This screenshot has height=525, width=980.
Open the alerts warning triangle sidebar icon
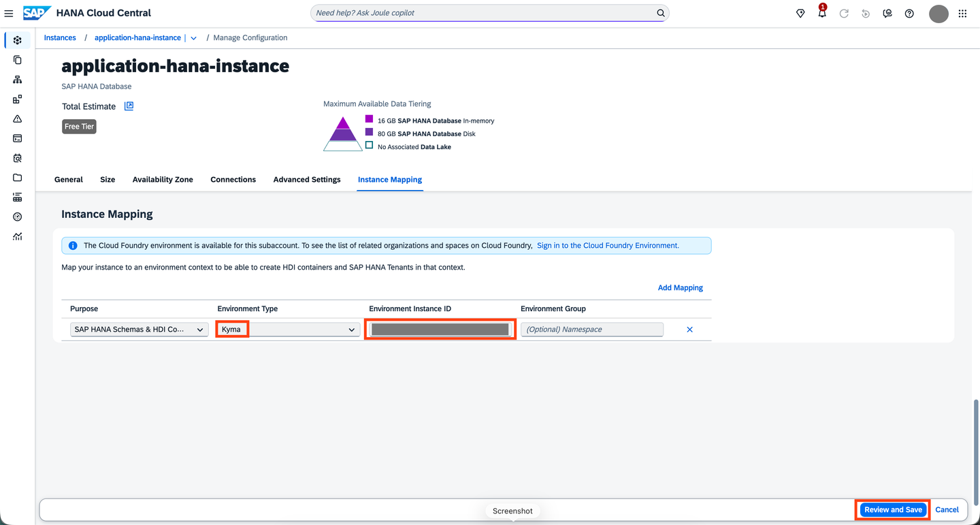click(x=18, y=119)
